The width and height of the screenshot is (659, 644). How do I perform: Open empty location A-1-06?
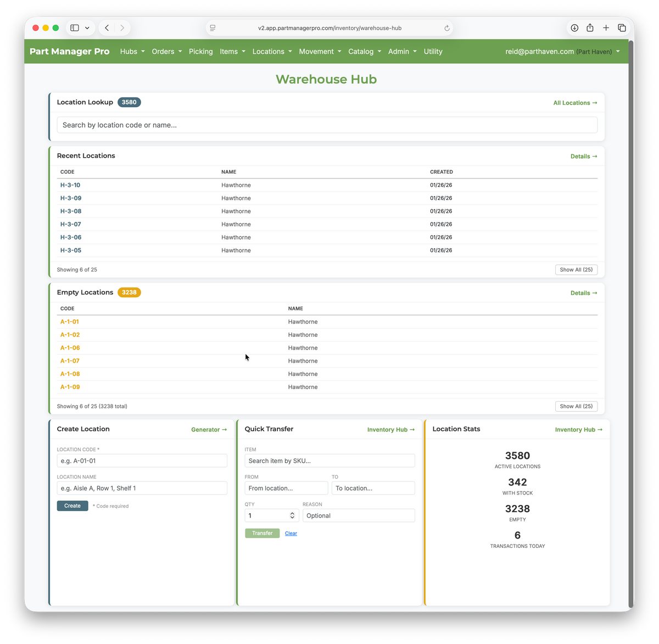tap(70, 348)
